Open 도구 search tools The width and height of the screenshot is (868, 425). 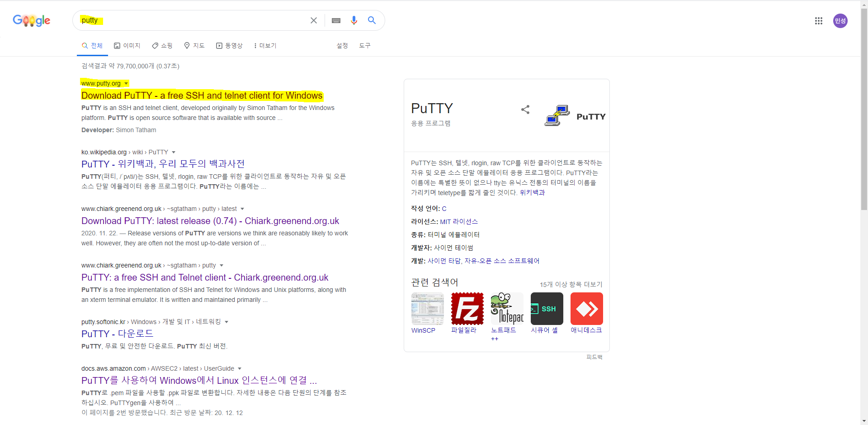pos(365,46)
